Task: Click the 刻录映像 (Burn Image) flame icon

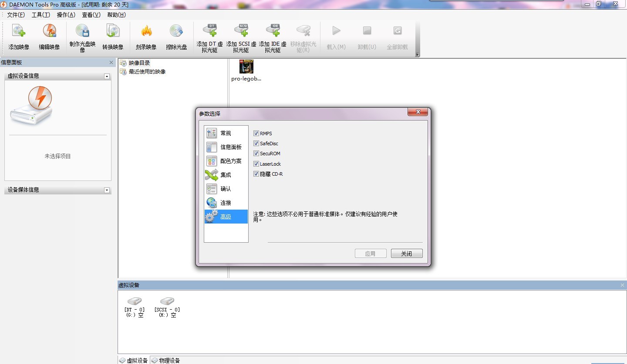Action: 146,31
